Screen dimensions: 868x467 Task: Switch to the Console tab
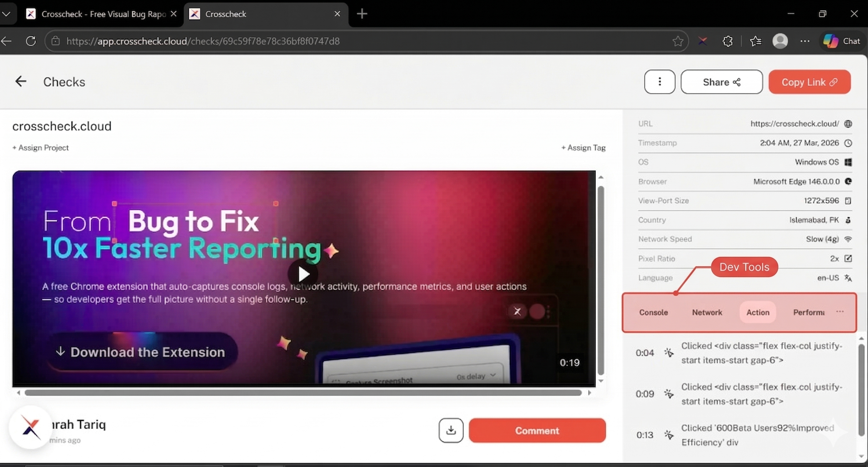coord(653,312)
